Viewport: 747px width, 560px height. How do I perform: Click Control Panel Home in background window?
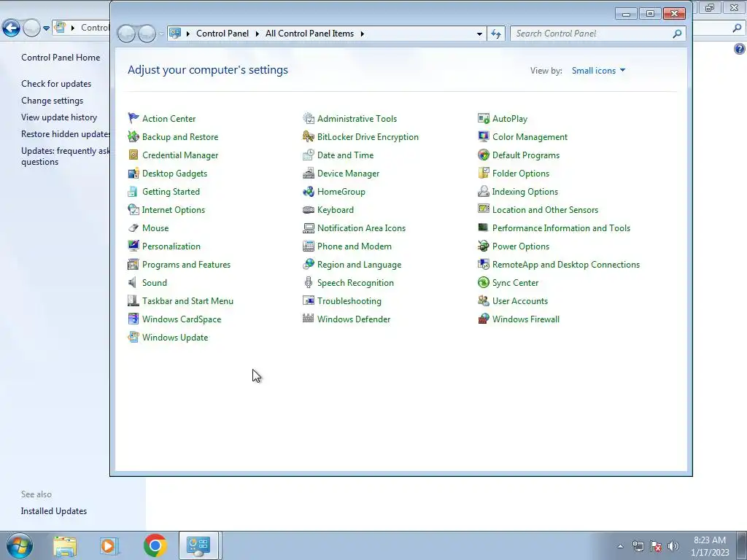(x=61, y=58)
